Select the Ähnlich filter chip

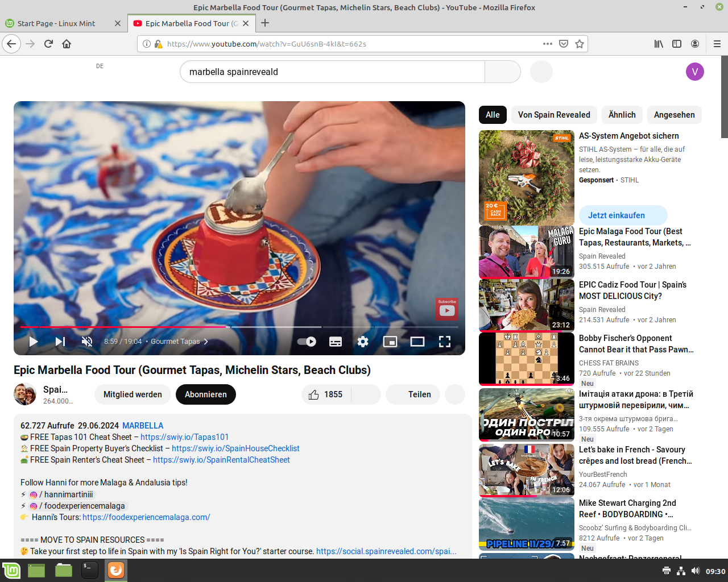622,115
